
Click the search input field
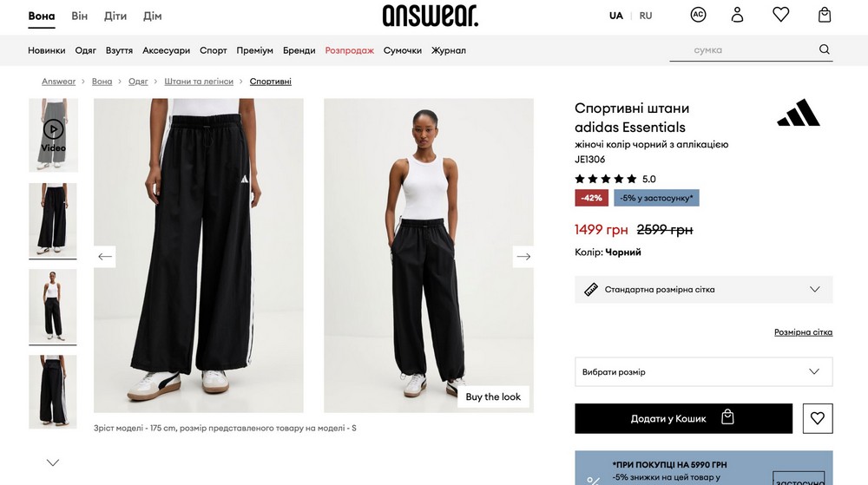point(742,49)
